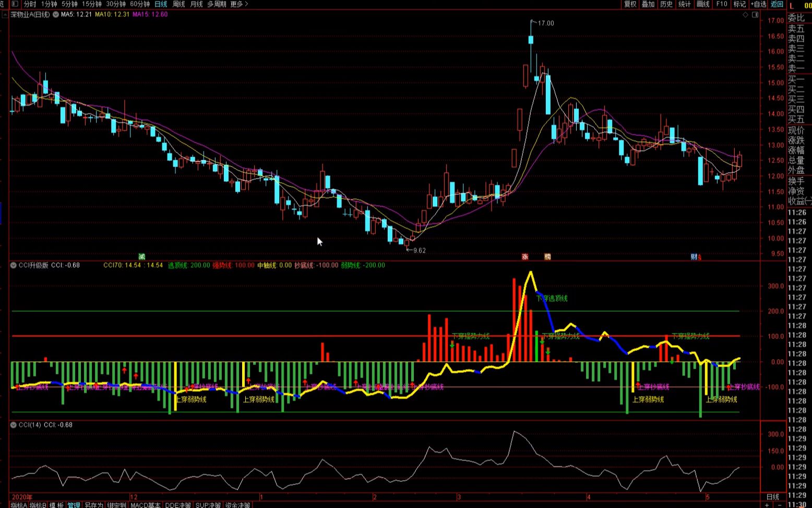Select the SUP决策 template tab
Viewport: 812px width, 508px height.
208,505
